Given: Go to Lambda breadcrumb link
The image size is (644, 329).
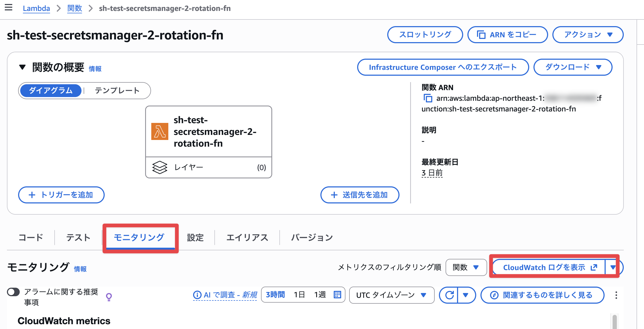Looking at the screenshot, I should (x=36, y=8).
